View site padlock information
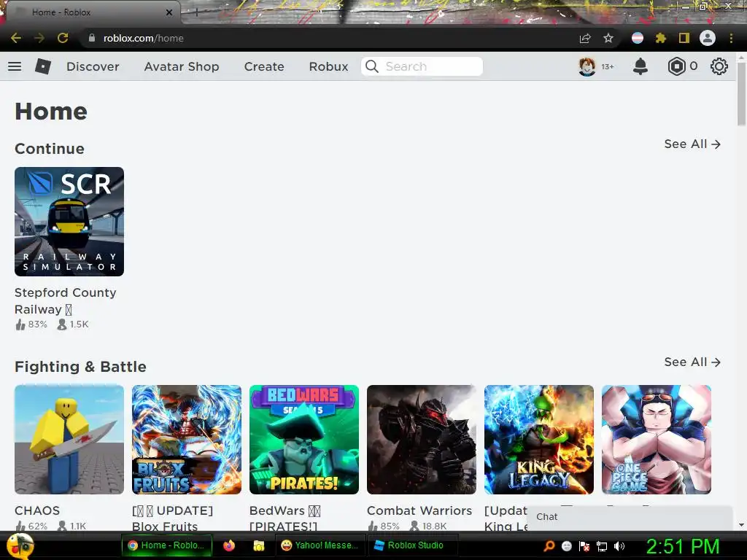Image resolution: width=747 pixels, height=560 pixels. tap(92, 38)
